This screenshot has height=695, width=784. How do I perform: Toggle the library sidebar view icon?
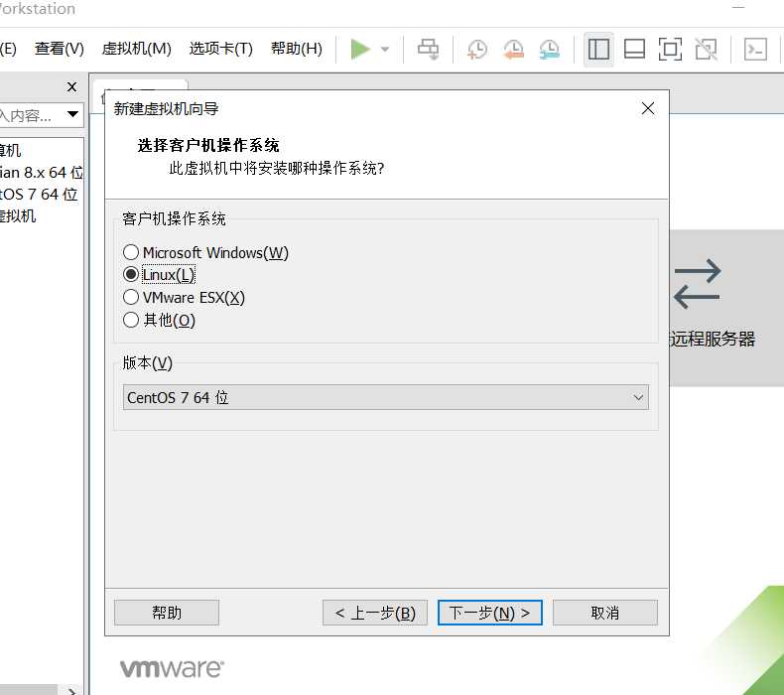click(x=598, y=49)
